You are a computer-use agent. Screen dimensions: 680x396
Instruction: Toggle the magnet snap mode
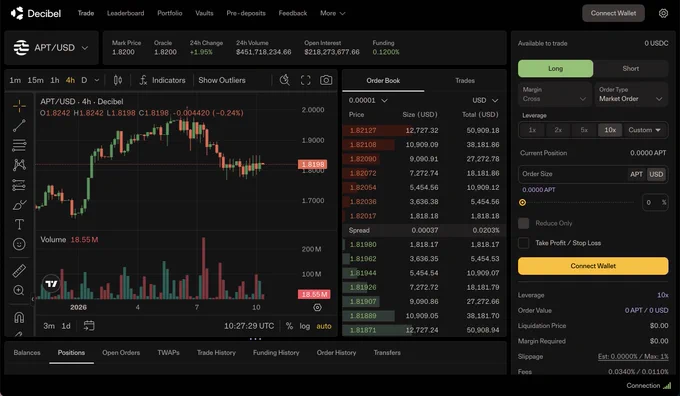[x=19, y=317]
